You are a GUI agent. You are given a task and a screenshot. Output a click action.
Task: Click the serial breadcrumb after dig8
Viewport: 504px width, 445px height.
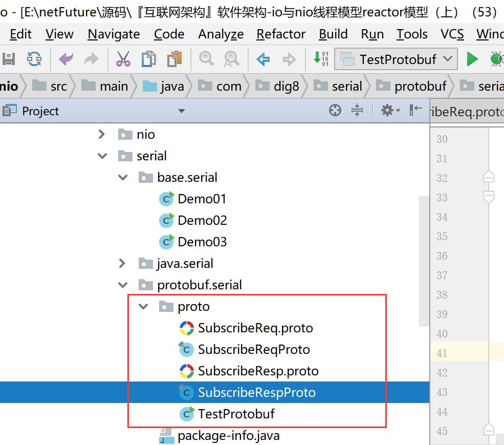point(338,86)
